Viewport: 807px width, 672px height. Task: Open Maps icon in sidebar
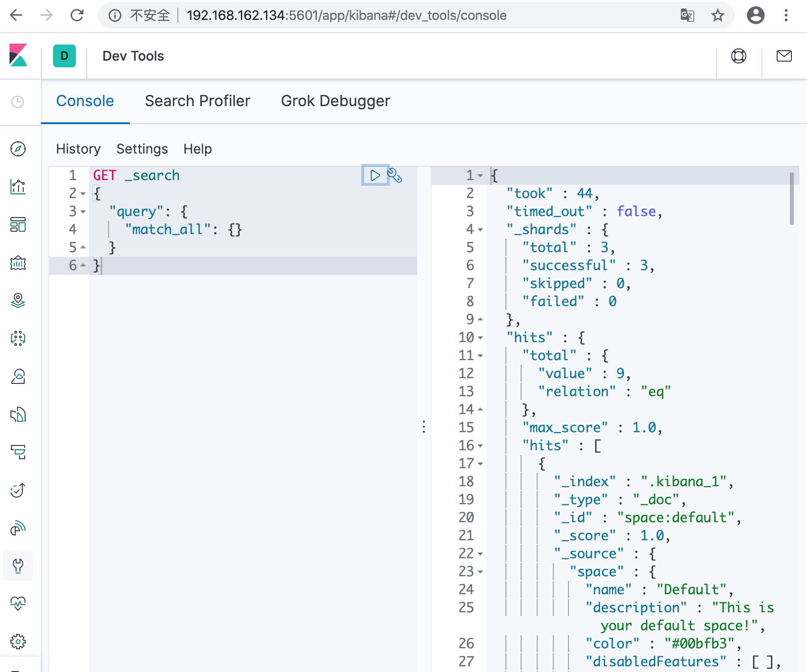click(18, 300)
